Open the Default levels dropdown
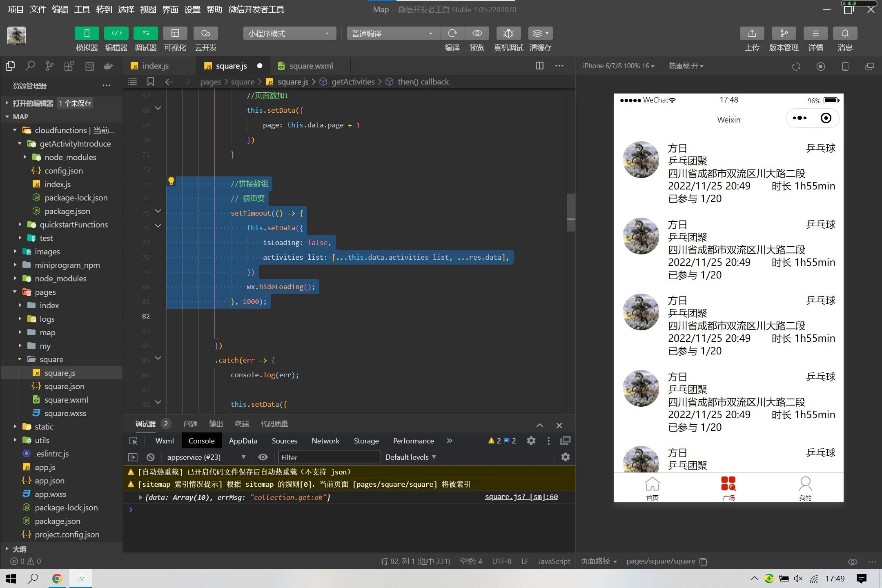The image size is (882, 588). (410, 457)
